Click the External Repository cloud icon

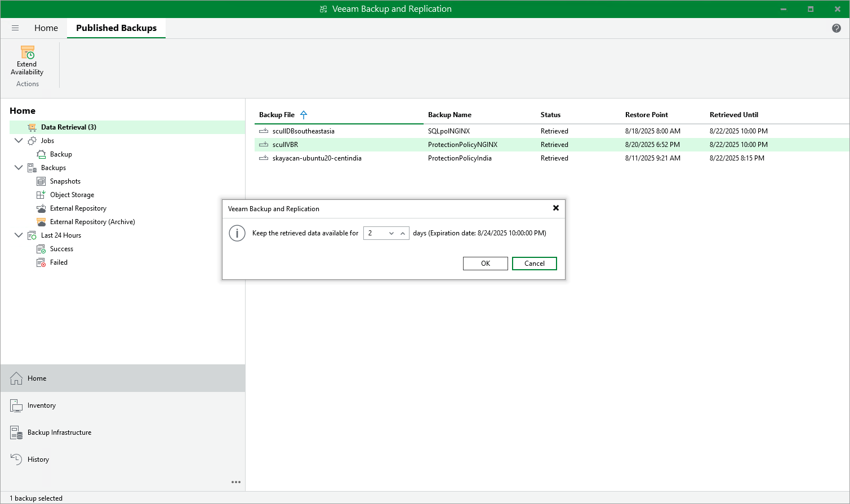(41, 208)
